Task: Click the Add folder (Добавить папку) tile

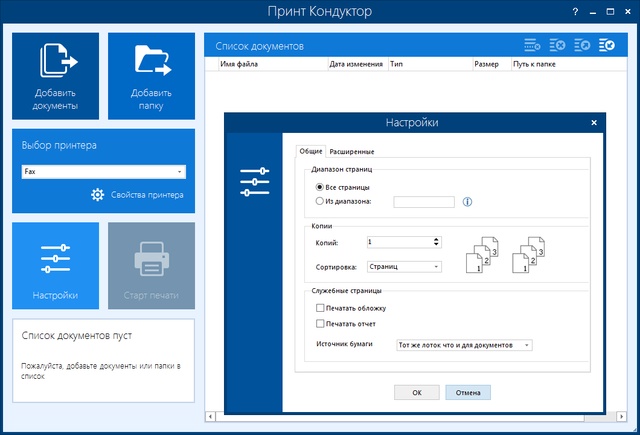Action: pyautogui.click(x=152, y=76)
